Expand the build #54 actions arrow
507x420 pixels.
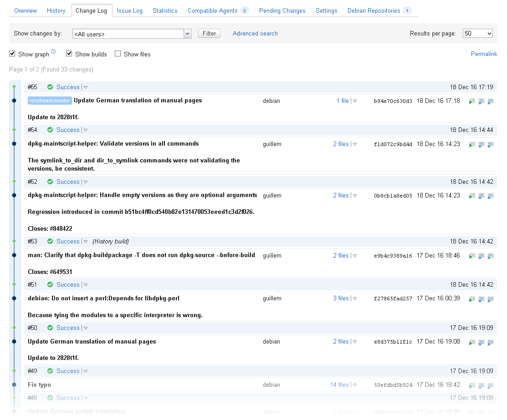click(x=86, y=130)
